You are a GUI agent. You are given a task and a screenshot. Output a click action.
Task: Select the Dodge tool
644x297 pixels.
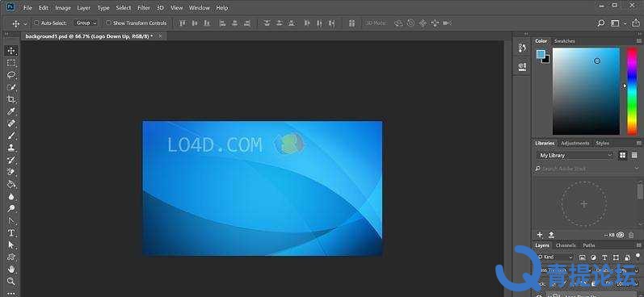[11, 208]
